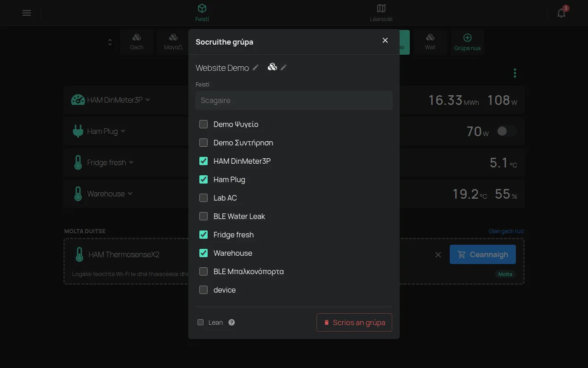The height and width of the screenshot is (368, 588).
Task: Focus the Scagaire filter input field
Action: click(x=294, y=100)
